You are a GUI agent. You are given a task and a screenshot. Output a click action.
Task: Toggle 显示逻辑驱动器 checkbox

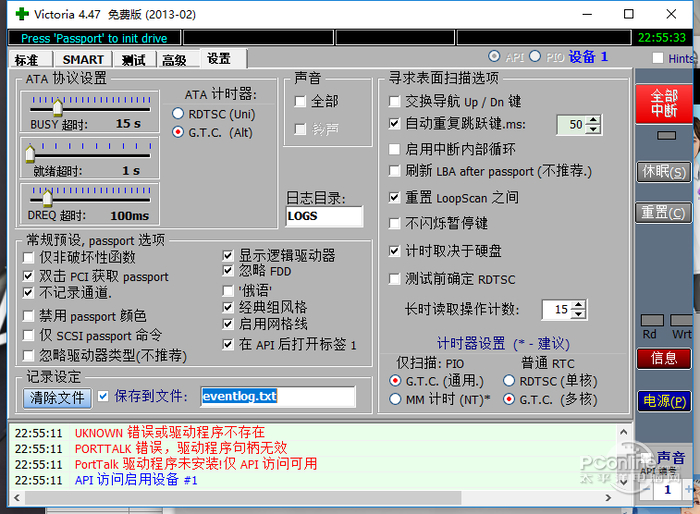[x=228, y=255]
